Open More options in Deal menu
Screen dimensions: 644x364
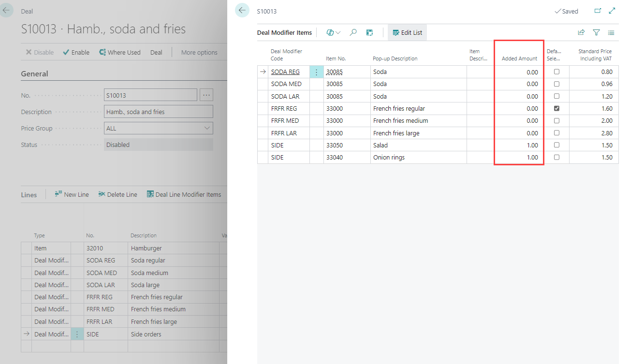[x=199, y=52]
